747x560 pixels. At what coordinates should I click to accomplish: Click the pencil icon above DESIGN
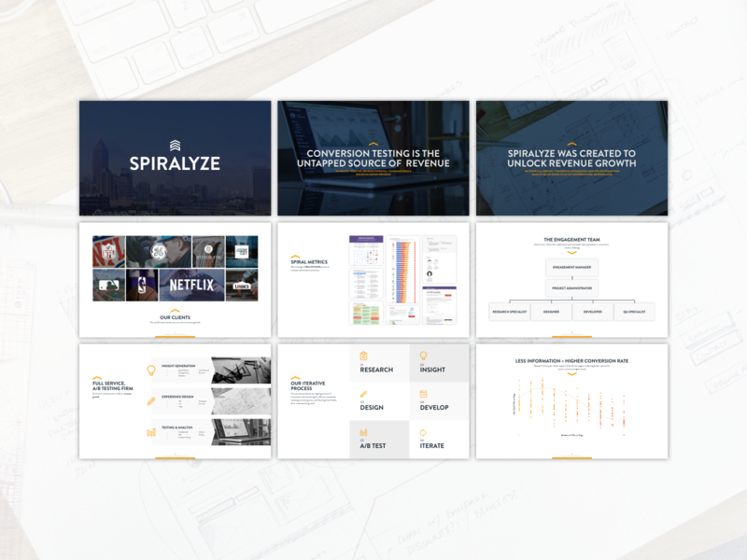point(363,394)
